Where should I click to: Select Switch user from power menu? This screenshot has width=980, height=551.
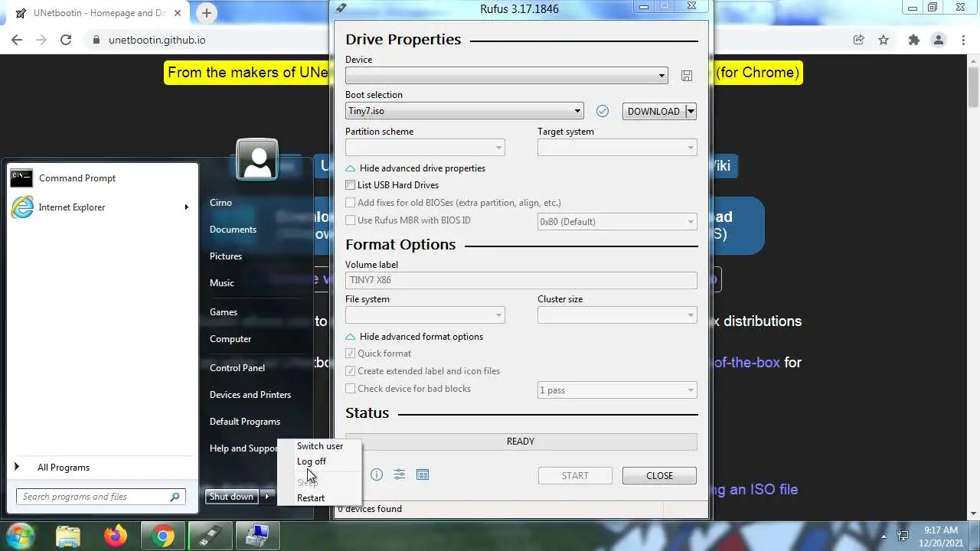(x=320, y=446)
